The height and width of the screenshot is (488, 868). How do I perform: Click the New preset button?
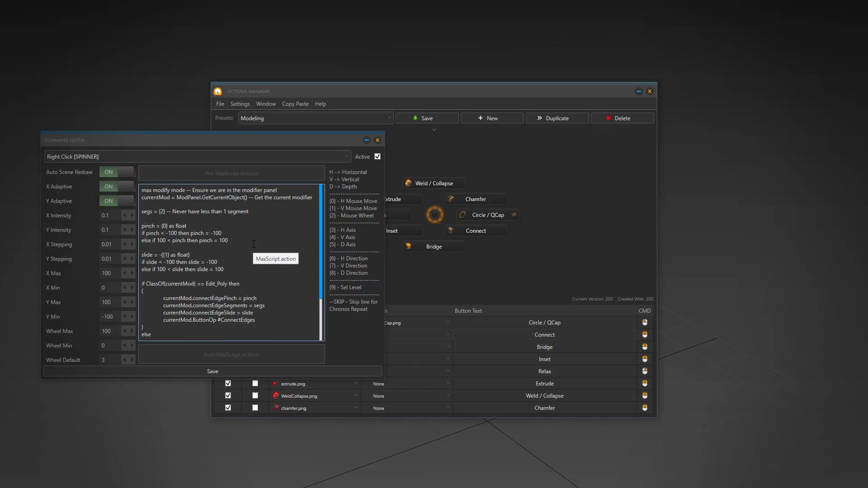pyautogui.click(x=492, y=118)
